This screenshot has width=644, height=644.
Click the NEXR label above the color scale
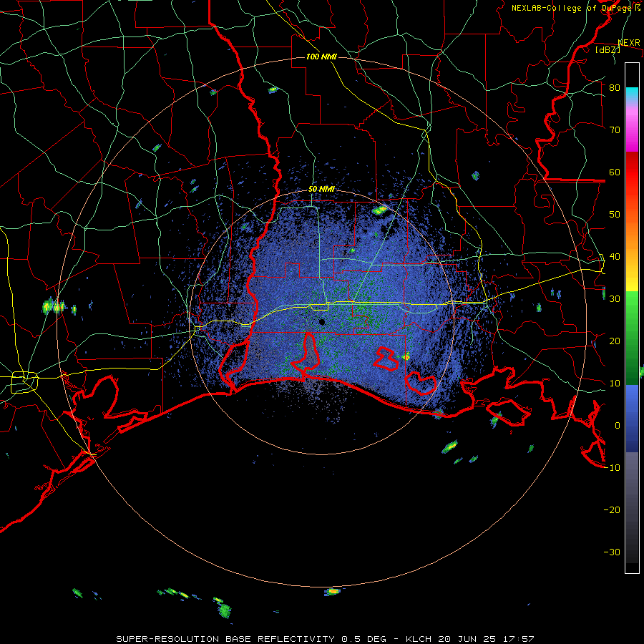[629, 43]
